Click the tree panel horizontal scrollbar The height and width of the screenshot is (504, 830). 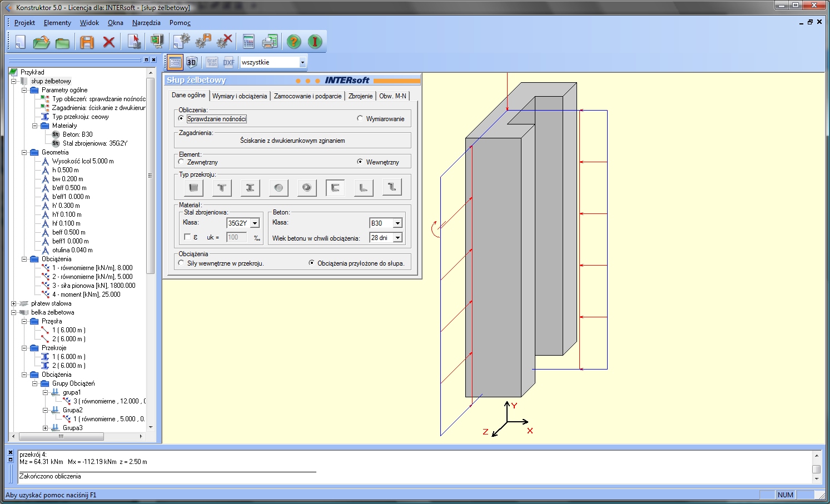[77, 437]
